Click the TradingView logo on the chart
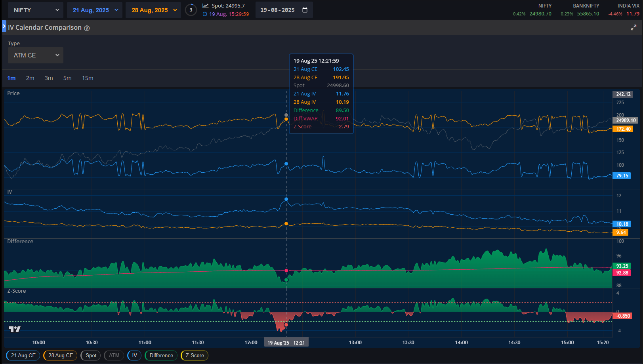 (15, 329)
